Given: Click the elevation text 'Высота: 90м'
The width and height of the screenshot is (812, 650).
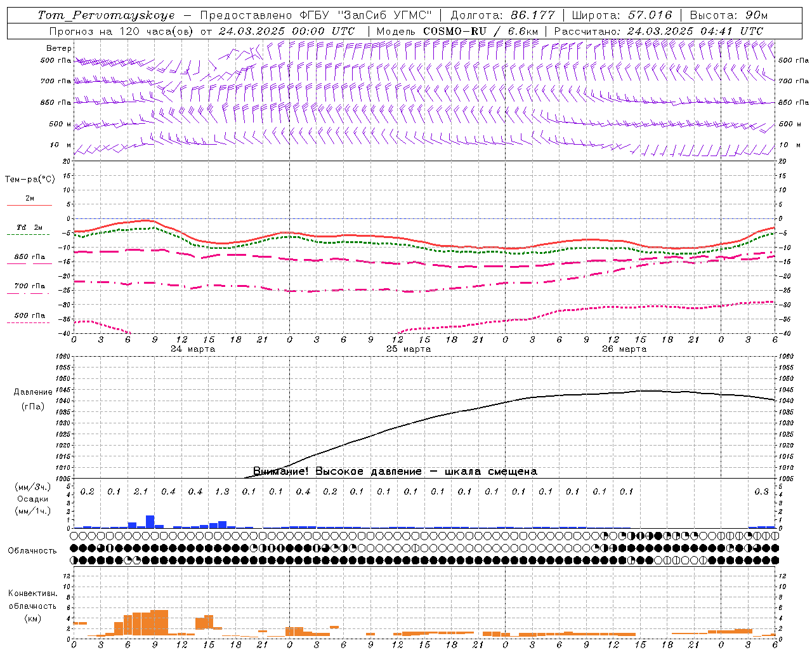Looking at the screenshot, I should click(728, 15).
